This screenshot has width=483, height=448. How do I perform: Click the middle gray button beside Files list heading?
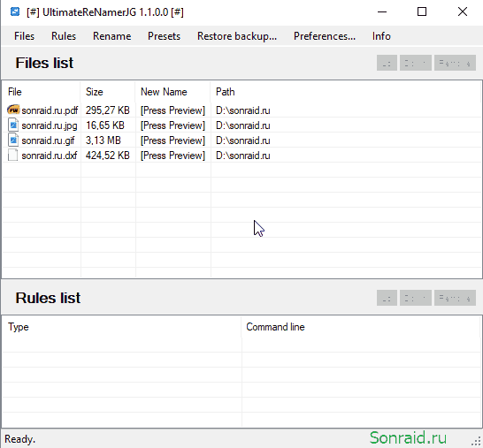point(415,63)
